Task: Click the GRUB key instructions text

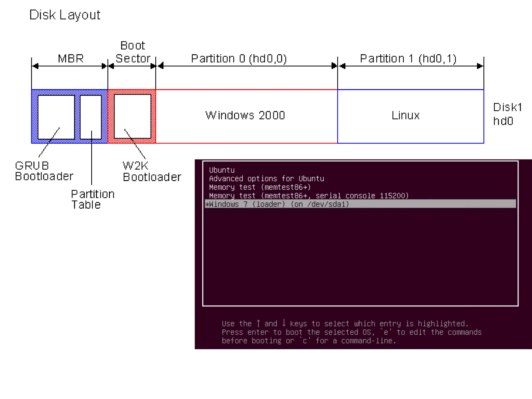Action: click(x=351, y=332)
